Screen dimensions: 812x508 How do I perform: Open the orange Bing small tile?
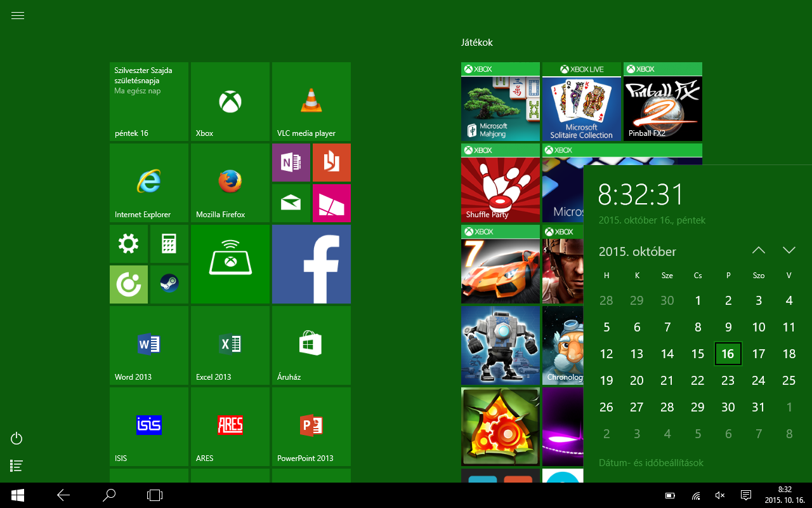[332, 163]
